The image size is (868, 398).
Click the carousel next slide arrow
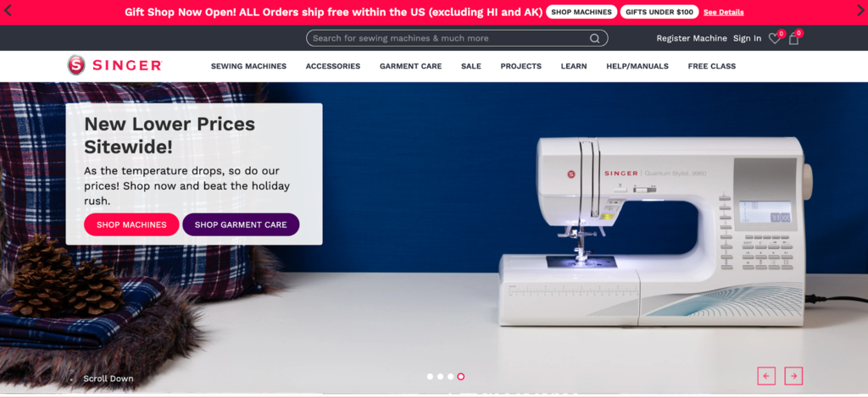tap(793, 376)
